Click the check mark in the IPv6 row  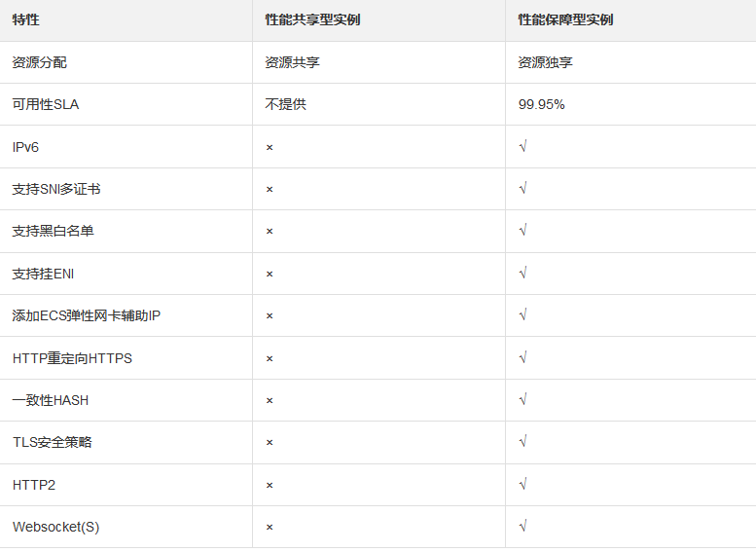tap(522, 147)
